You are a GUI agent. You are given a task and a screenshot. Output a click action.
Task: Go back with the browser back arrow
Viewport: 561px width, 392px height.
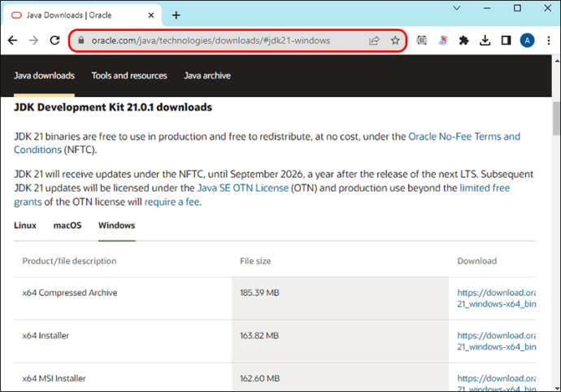click(x=12, y=41)
